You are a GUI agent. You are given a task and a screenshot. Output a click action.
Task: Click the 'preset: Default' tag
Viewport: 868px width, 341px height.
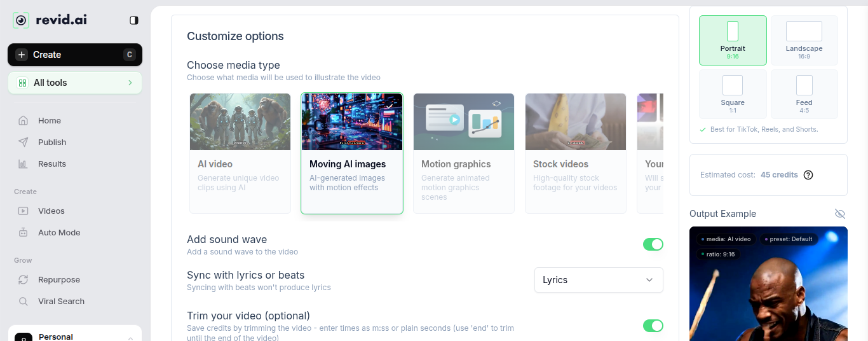click(789, 239)
